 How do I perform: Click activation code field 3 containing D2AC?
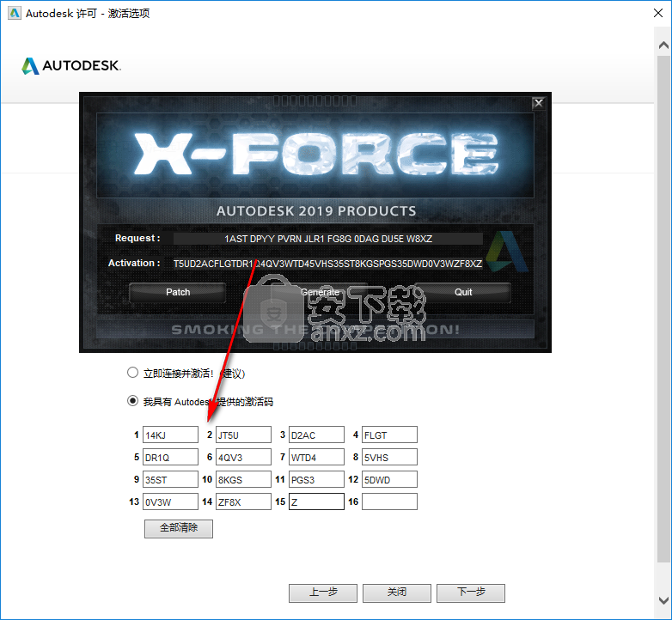tap(316, 435)
